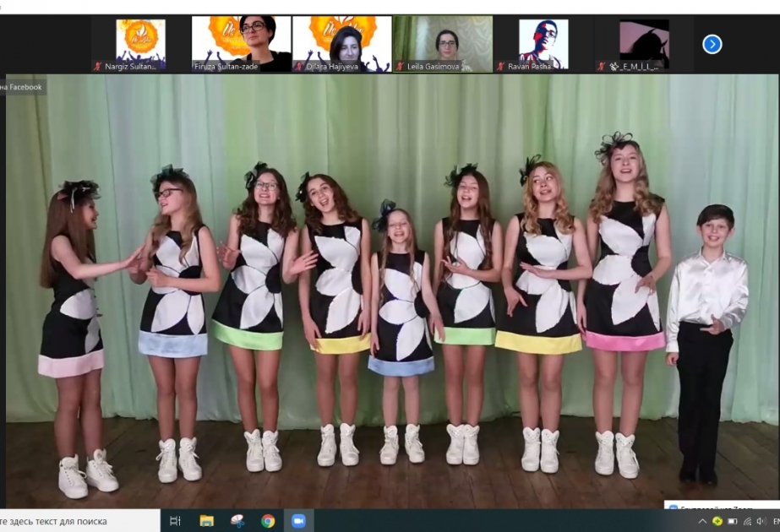The height and width of the screenshot is (532, 780).
Task: Open the Snipping Tool from the taskbar
Action: tap(237, 521)
